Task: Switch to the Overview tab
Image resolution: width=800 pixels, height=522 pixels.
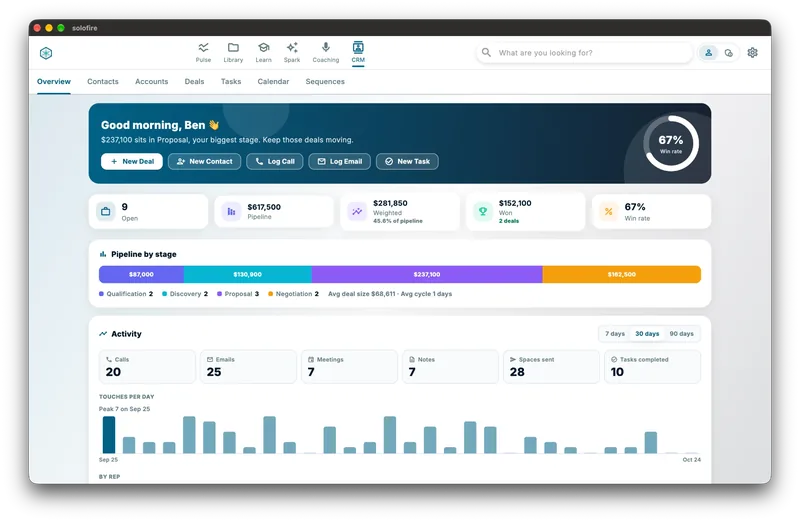Action: 54,82
